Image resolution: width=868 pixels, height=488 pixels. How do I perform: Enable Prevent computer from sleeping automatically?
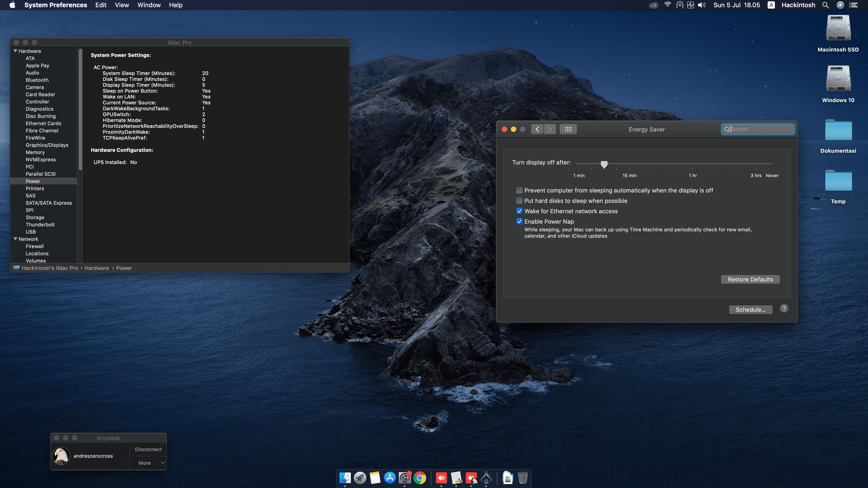pyautogui.click(x=519, y=190)
